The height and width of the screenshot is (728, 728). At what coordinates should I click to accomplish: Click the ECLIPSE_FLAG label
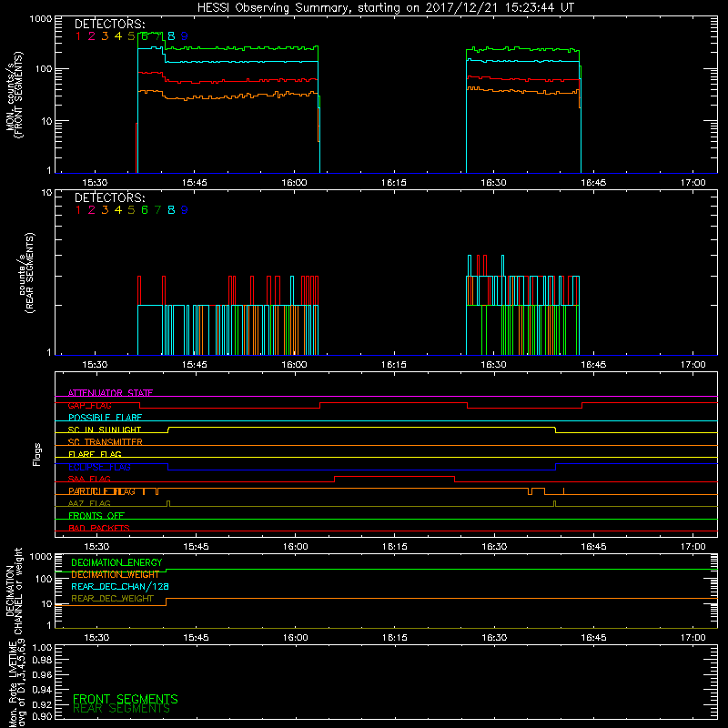(99, 467)
